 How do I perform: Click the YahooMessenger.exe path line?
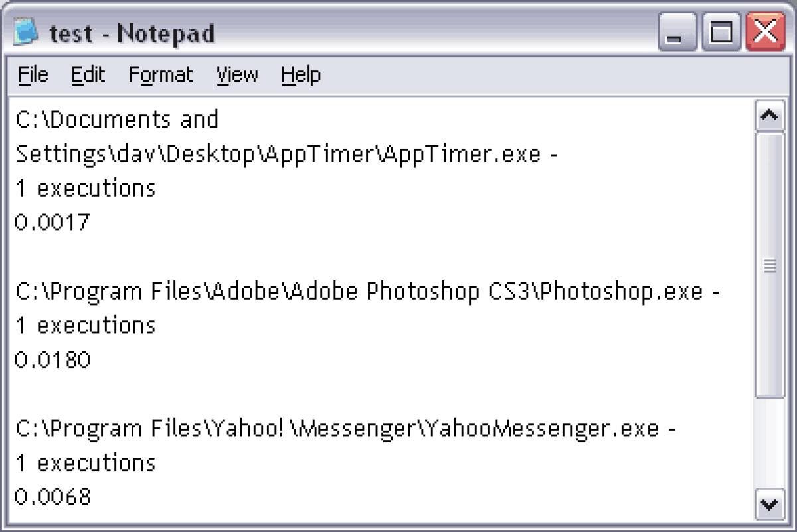[x=345, y=429]
